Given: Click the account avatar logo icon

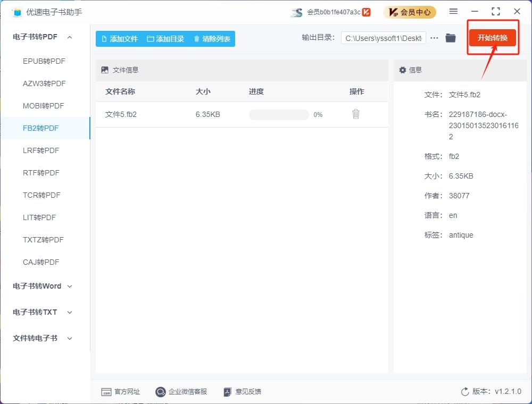Looking at the screenshot, I should (296, 13).
